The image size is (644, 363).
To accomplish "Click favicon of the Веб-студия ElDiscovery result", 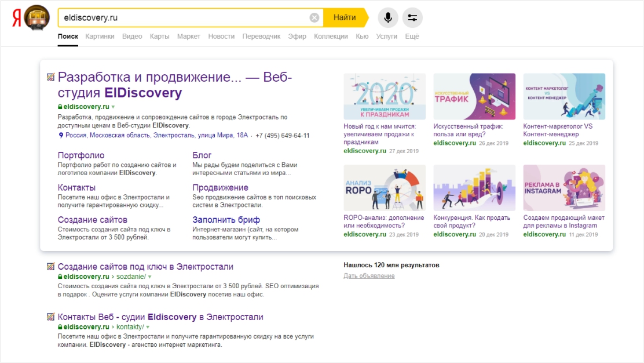I will pyautogui.click(x=50, y=77).
